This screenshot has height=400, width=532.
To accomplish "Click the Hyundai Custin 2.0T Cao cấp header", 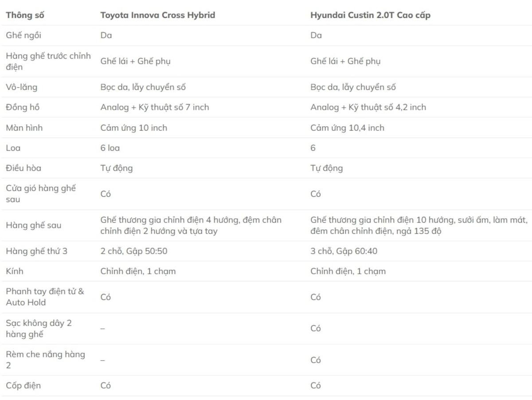I will click(x=370, y=15).
